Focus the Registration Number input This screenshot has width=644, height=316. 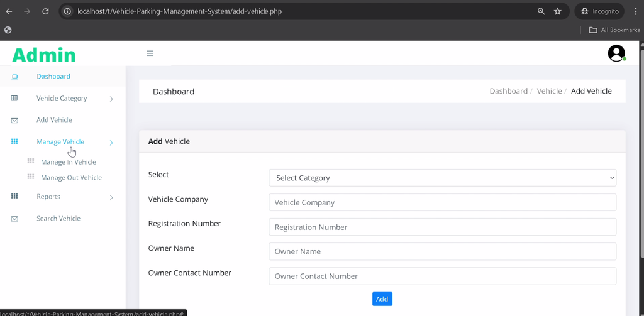click(x=443, y=227)
